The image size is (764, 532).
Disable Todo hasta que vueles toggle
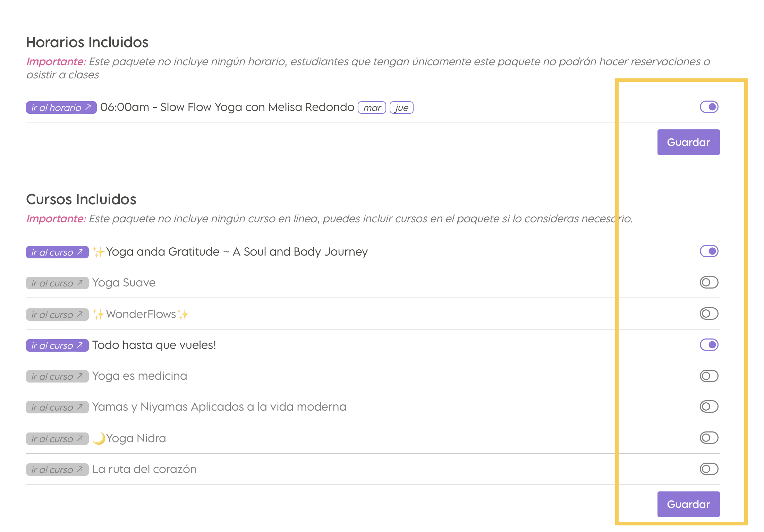(709, 345)
